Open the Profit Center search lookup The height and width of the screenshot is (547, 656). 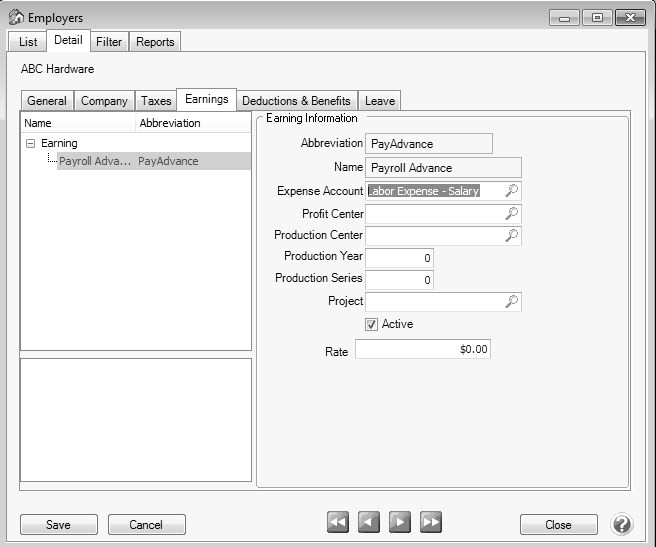pyautogui.click(x=511, y=213)
